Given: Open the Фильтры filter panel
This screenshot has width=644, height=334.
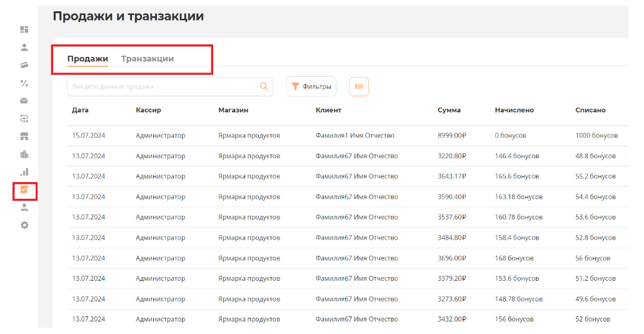Looking at the screenshot, I should tap(311, 87).
